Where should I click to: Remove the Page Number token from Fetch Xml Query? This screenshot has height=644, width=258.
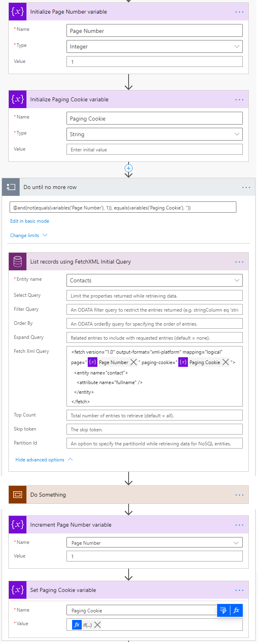point(134,362)
